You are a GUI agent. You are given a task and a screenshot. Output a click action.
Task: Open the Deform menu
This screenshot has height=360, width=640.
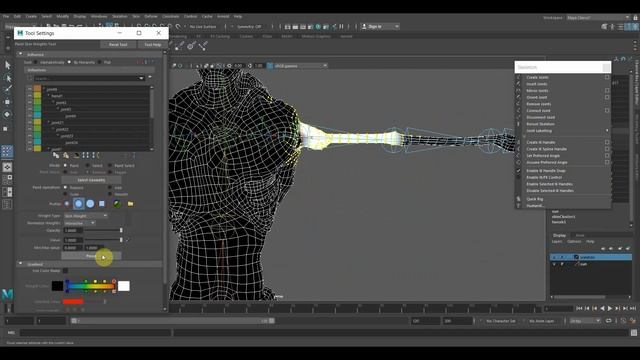coord(151,16)
